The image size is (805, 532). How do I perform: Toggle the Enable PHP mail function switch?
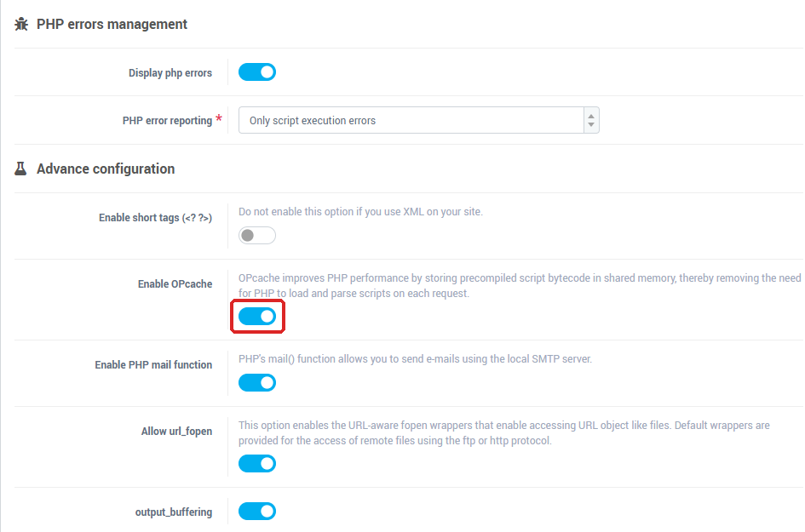coord(257,383)
